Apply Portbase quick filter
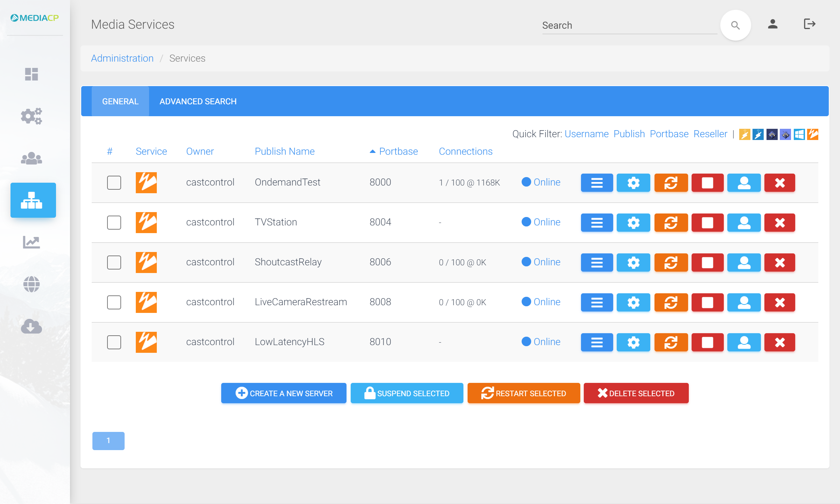840x504 pixels. [669, 134]
